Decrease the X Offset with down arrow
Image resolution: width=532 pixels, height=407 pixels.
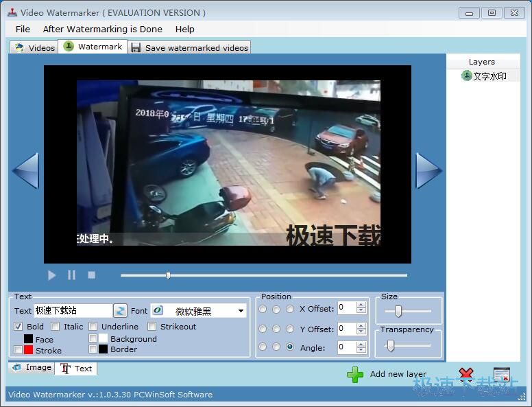pos(361,310)
